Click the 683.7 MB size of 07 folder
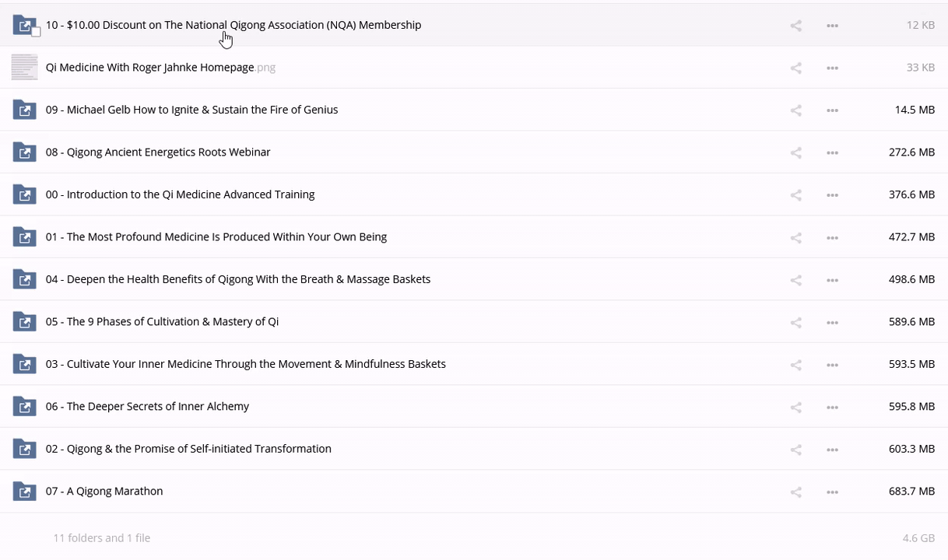Screen dimensions: 948x560 [x=911, y=492]
